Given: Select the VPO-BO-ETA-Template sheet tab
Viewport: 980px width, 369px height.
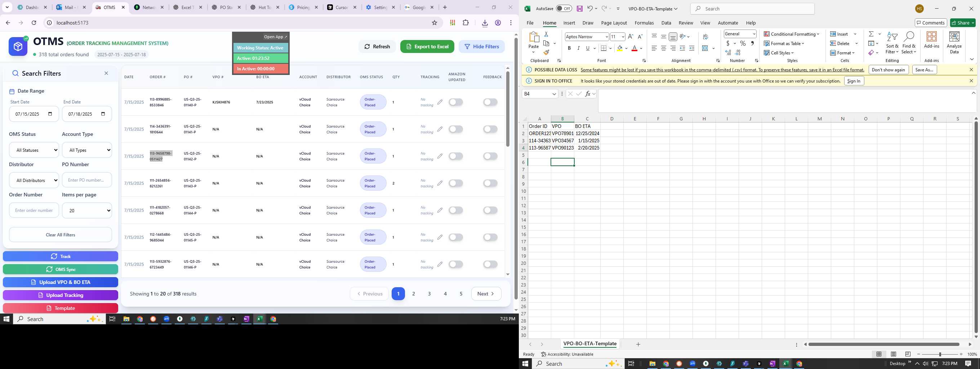Looking at the screenshot, I should 590,343.
